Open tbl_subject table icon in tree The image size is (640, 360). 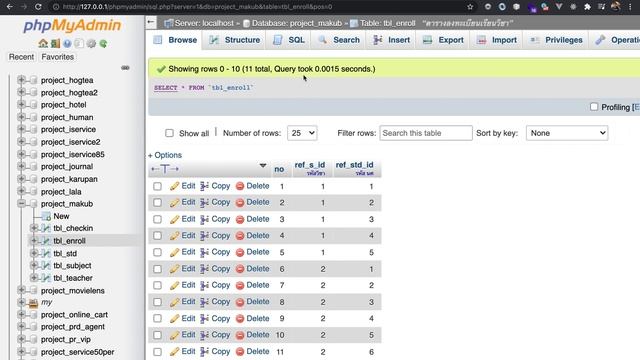47,266
